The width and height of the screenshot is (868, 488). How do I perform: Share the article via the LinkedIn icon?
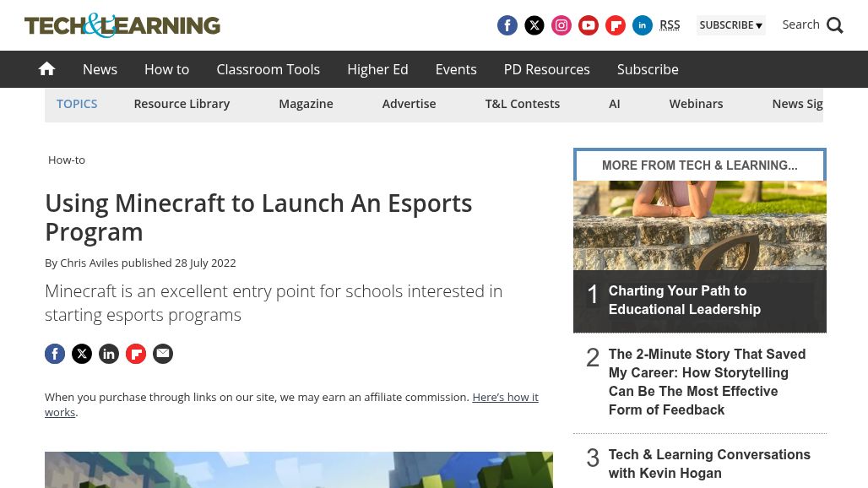tap(109, 353)
